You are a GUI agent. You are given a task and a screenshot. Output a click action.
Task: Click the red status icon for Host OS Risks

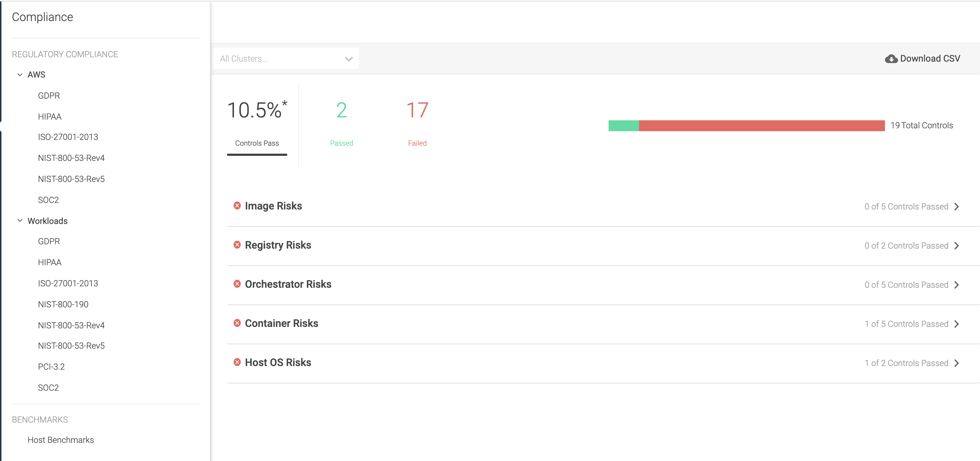tap(237, 362)
